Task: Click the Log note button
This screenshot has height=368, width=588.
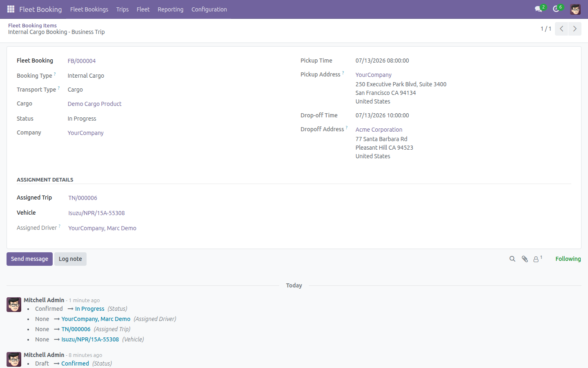Action: point(70,259)
